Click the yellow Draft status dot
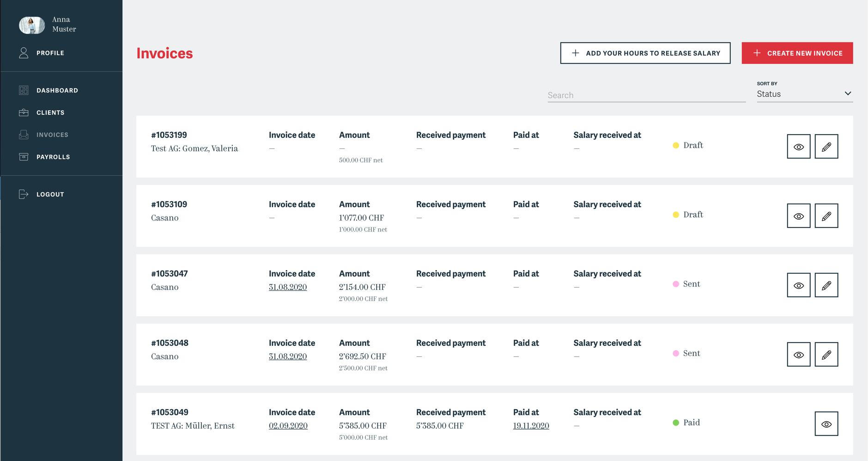Screen dimensions: 868x461 click(675, 145)
